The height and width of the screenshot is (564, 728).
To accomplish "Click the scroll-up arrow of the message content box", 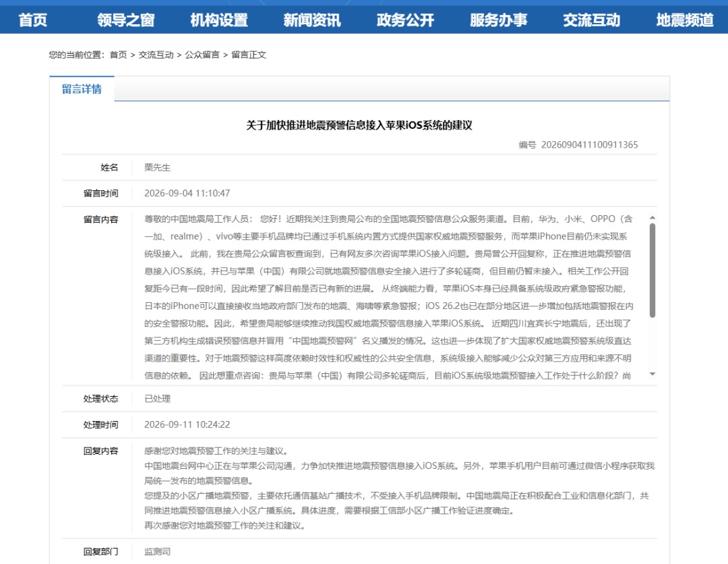I will 653,217.
